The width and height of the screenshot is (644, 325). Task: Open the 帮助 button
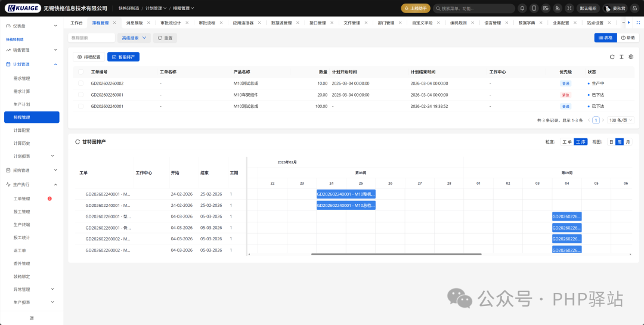pyautogui.click(x=628, y=38)
